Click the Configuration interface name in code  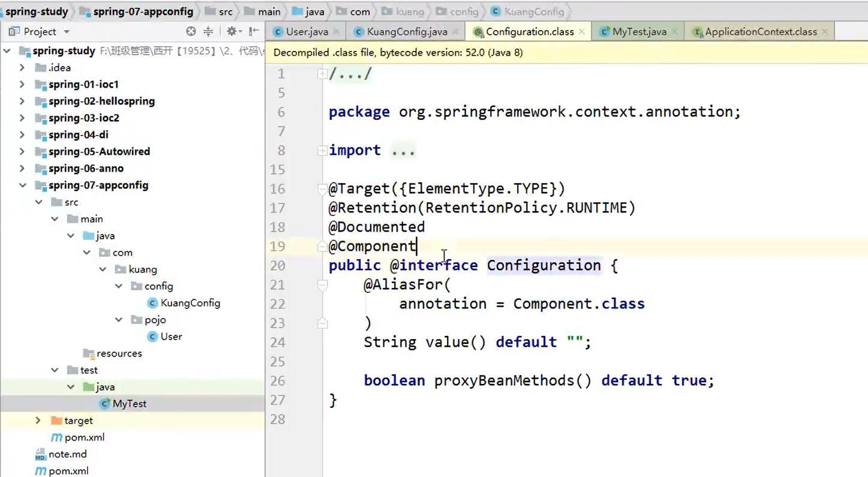(x=543, y=265)
